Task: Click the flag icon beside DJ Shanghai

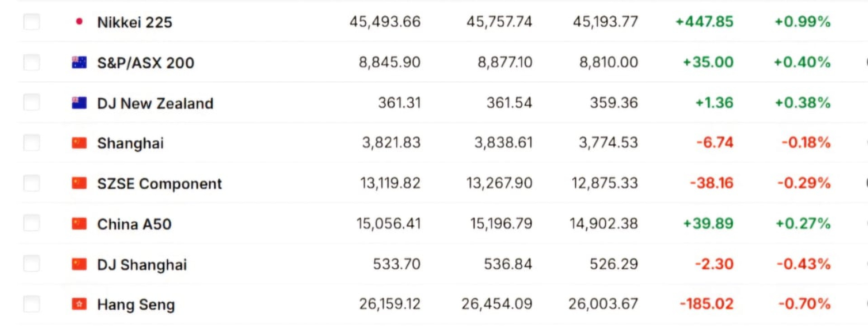Action: tap(79, 264)
